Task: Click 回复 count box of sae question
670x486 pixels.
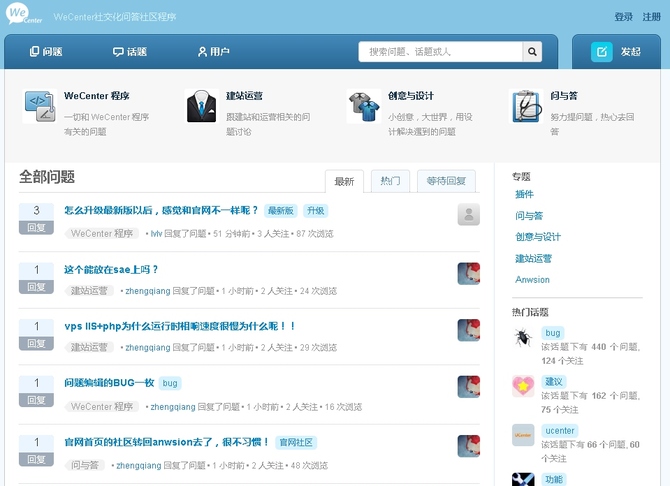Action: click(x=36, y=278)
